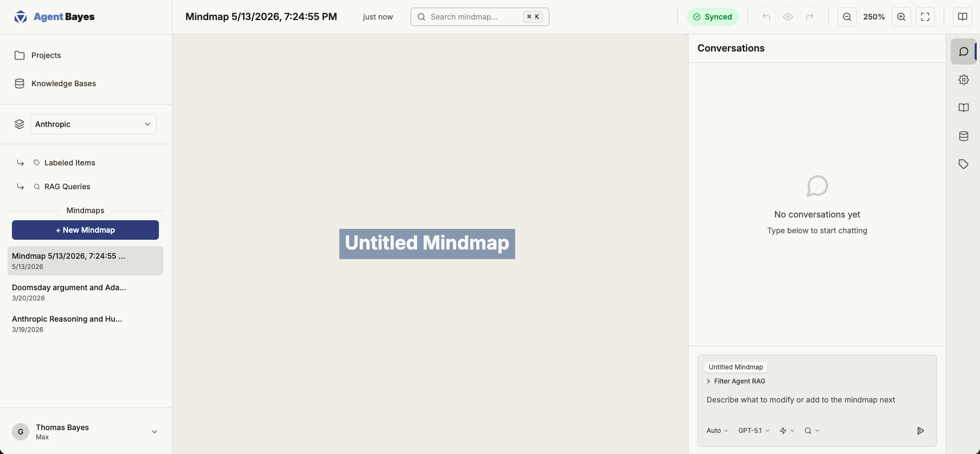
Task: Toggle the eye preview icon
Action: point(788,17)
